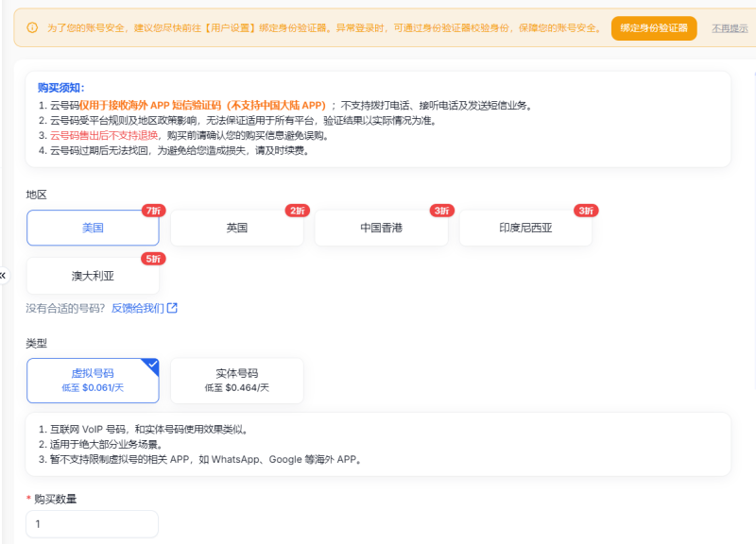Open the 反馈给我们 feedback link
This screenshot has height=544, width=756.
(x=138, y=308)
